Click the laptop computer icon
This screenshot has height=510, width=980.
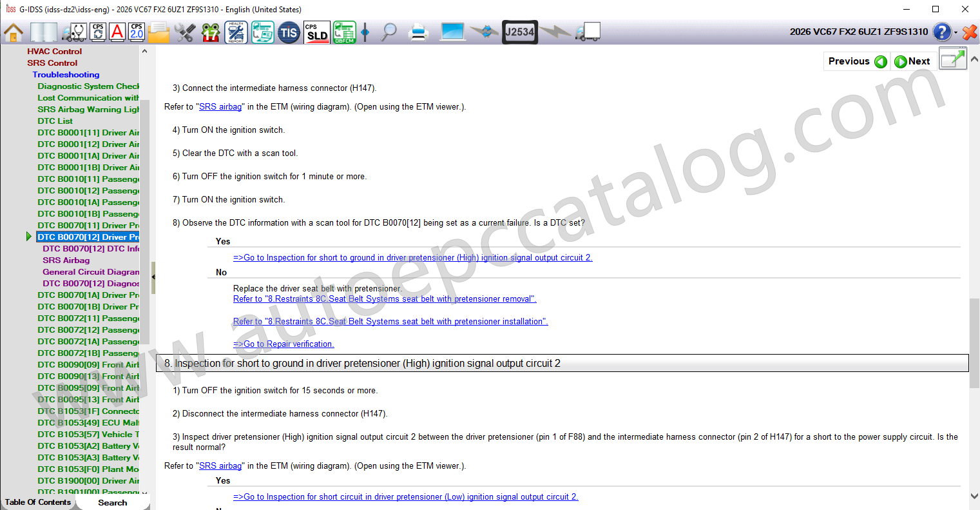(453, 32)
